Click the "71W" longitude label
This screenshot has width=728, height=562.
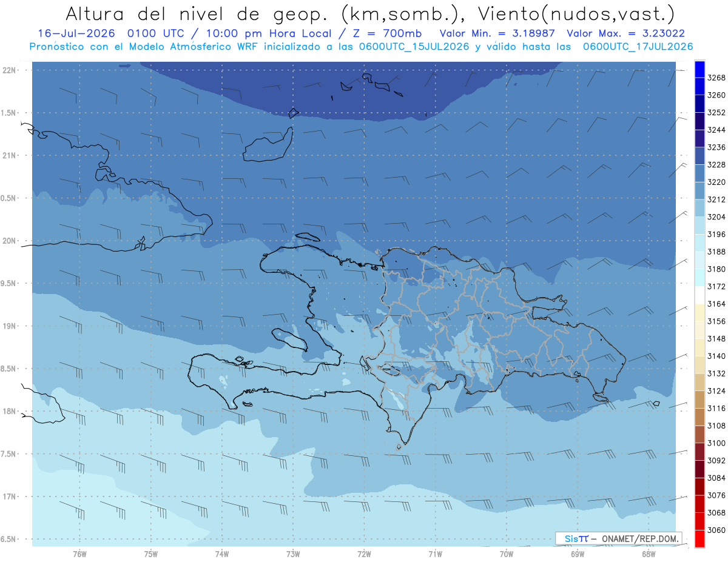click(x=435, y=554)
